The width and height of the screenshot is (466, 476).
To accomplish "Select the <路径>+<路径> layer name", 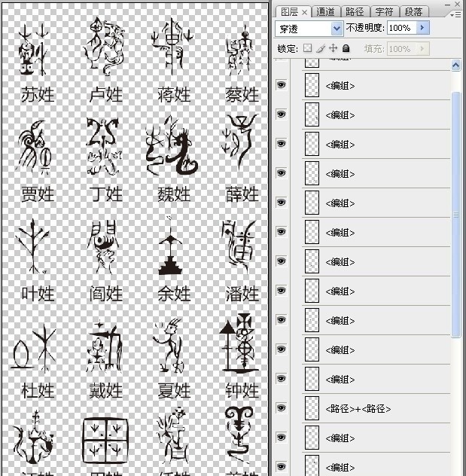I will [358, 409].
